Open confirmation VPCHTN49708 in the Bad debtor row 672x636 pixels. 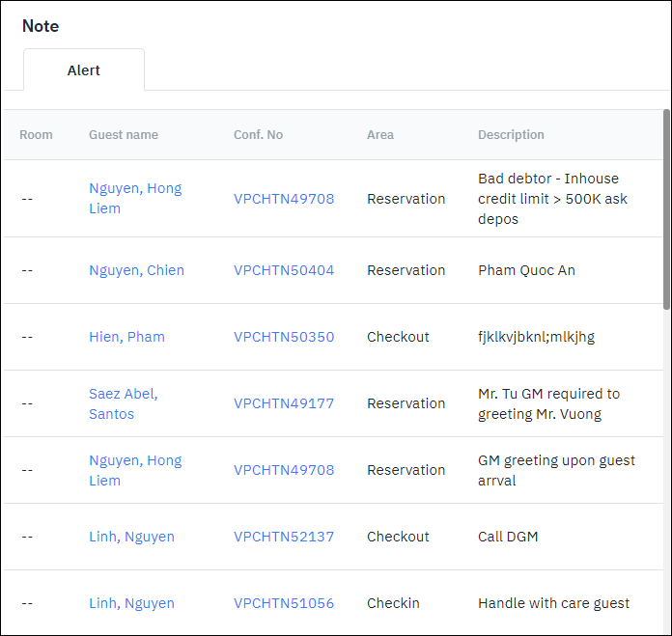point(284,199)
